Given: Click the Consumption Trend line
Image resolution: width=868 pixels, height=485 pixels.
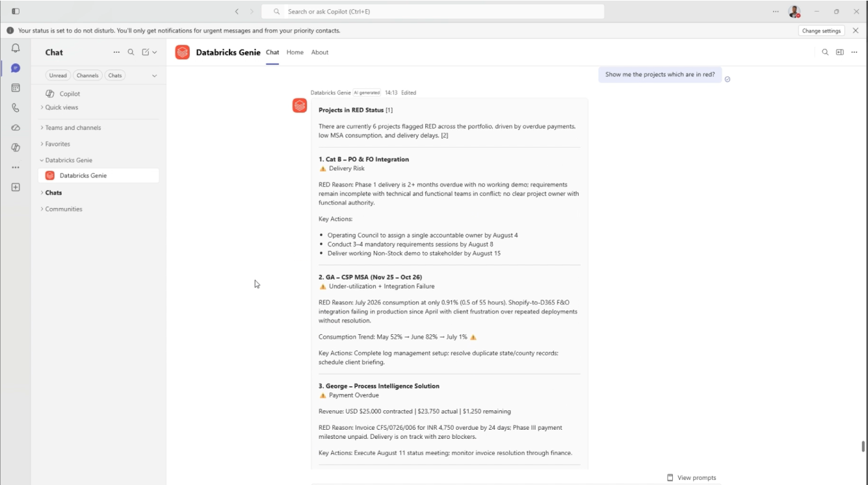Looking at the screenshot, I should 397,337.
